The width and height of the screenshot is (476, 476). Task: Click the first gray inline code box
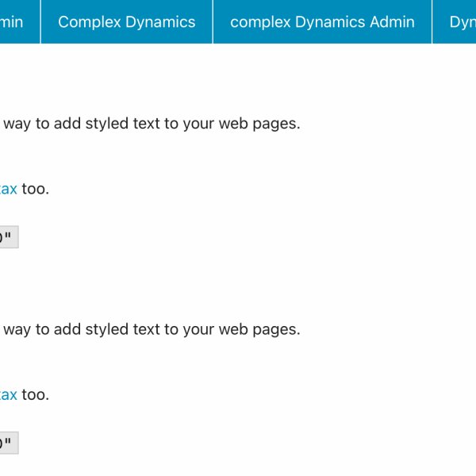pos(8,237)
